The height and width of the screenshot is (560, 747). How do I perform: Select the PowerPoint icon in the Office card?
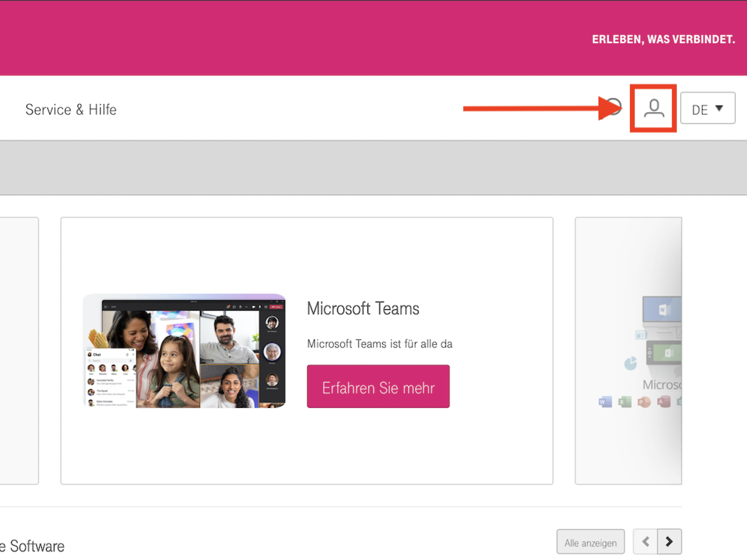tap(644, 402)
